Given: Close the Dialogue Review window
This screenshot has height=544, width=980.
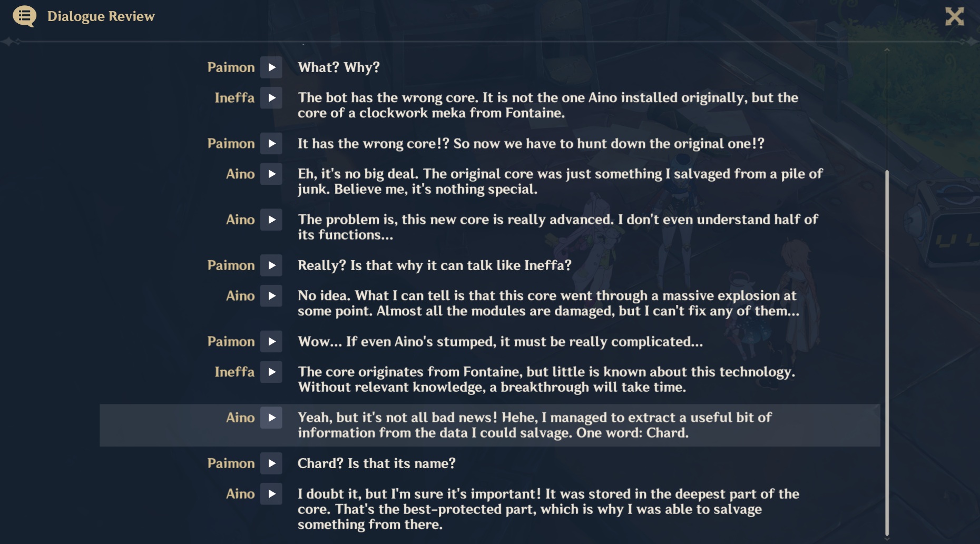Looking at the screenshot, I should tap(954, 16).
